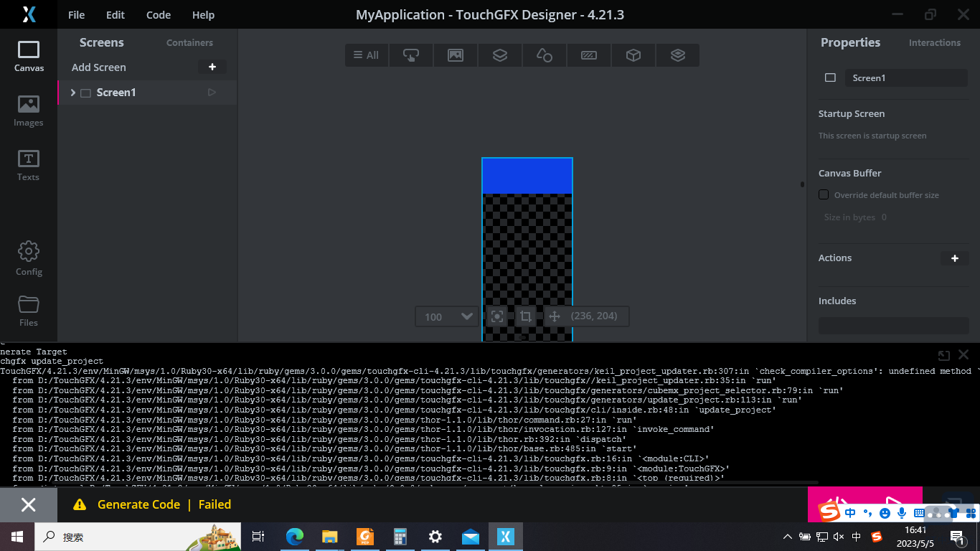
Task: Open Task View in taskbar
Action: [258, 537]
